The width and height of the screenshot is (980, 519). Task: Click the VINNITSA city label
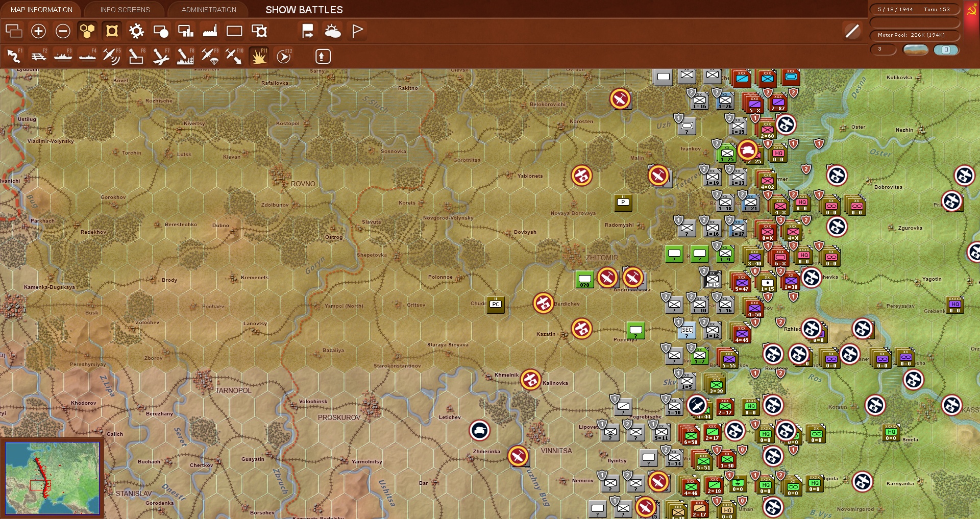click(x=556, y=451)
